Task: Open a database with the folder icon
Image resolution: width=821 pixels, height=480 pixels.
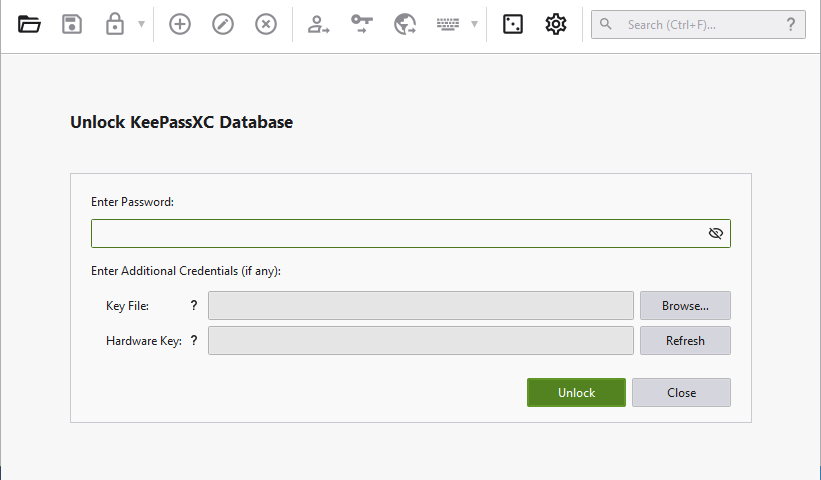Action: coord(29,24)
